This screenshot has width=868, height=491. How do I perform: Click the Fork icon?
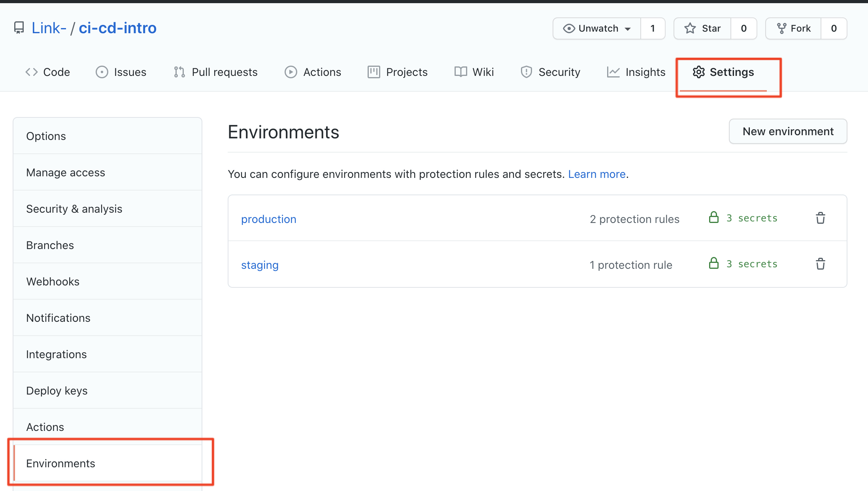(x=781, y=28)
